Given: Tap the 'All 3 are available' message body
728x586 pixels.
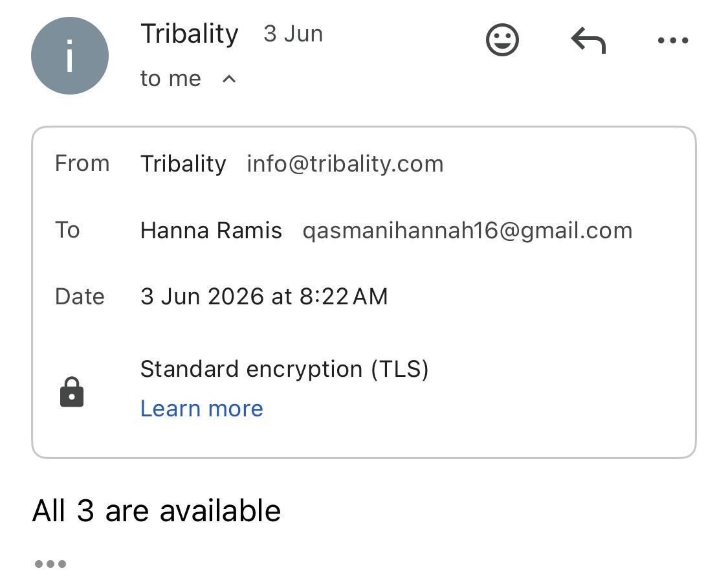Looking at the screenshot, I should pyautogui.click(x=157, y=510).
